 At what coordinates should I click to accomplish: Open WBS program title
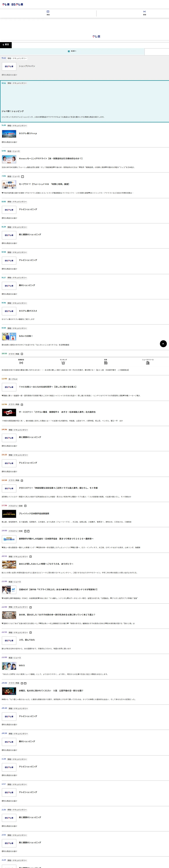[22, 665]
